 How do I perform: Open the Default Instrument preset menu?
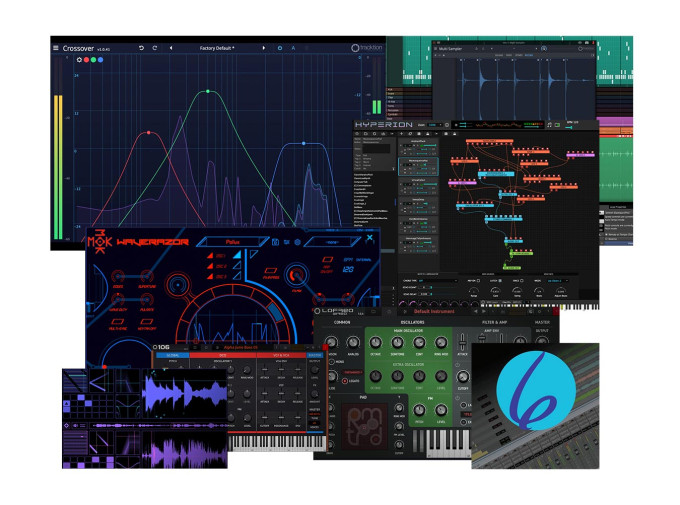pyautogui.click(x=434, y=312)
